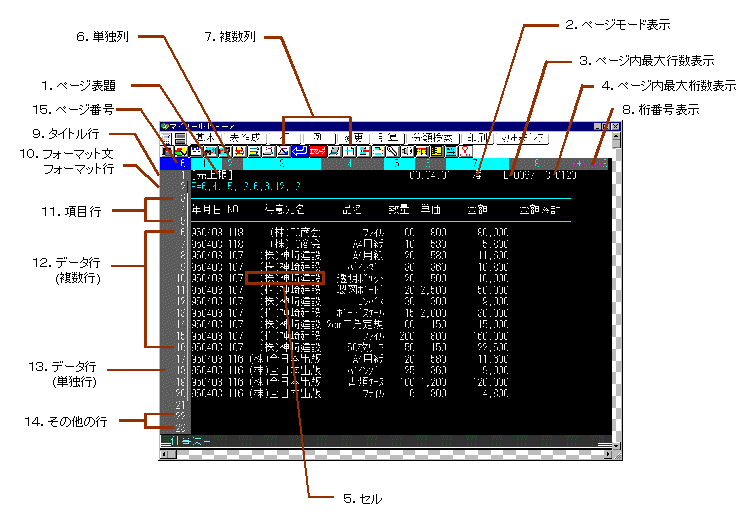The width and height of the screenshot is (752, 520).
Task: Click the 金額累計 heading text
Action: 540,210
